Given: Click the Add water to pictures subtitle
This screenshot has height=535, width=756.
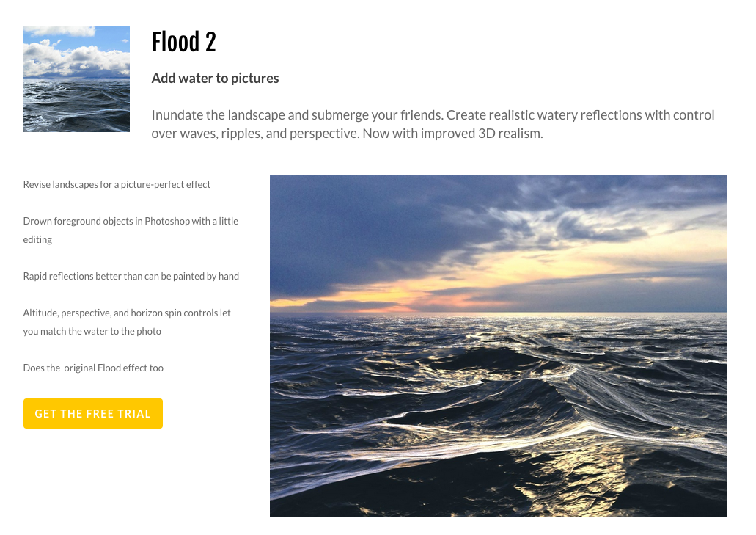Looking at the screenshot, I should 215,78.
